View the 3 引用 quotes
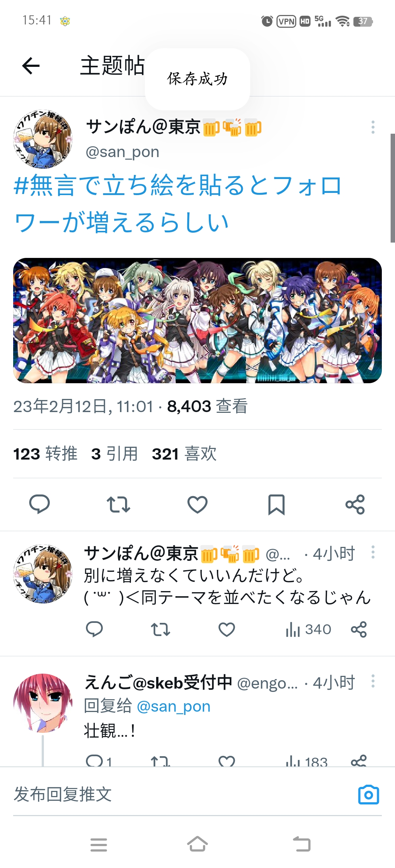This screenshot has height=868, width=395. (115, 454)
